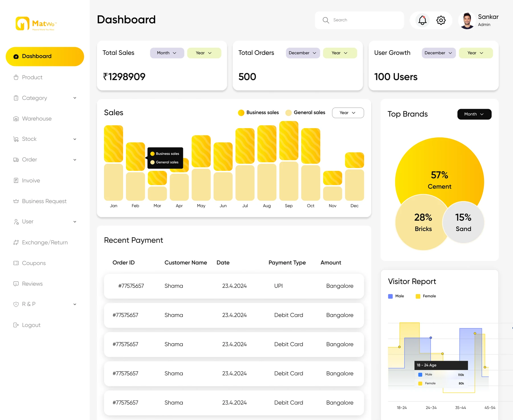Open the Top Brands Month dropdown
Viewport: 513px width, 420px height.
(475, 114)
